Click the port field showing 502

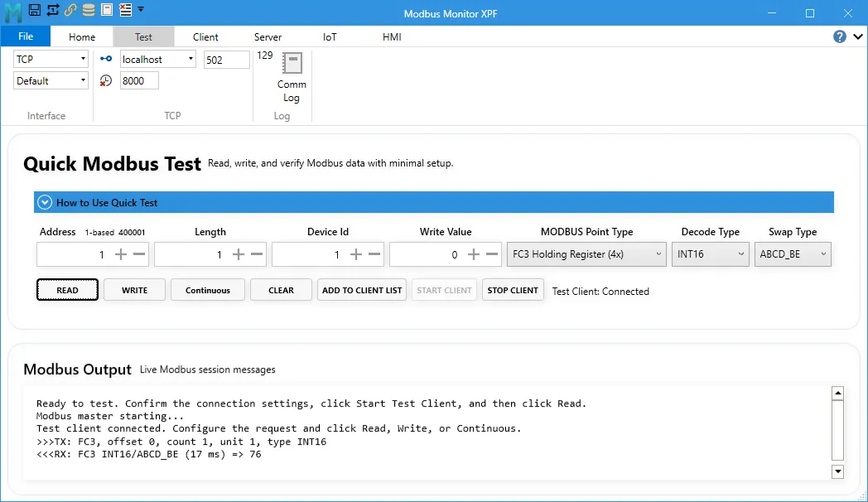pyautogui.click(x=226, y=59)
